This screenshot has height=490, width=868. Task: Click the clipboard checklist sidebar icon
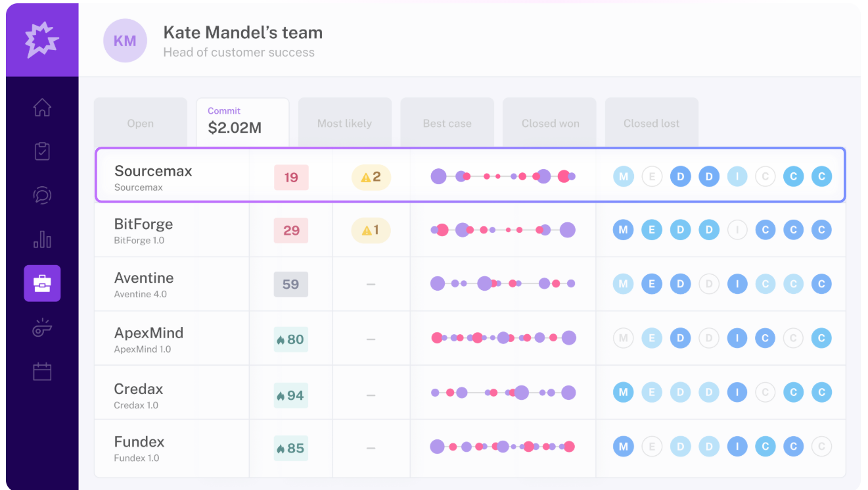coord(42,151)
